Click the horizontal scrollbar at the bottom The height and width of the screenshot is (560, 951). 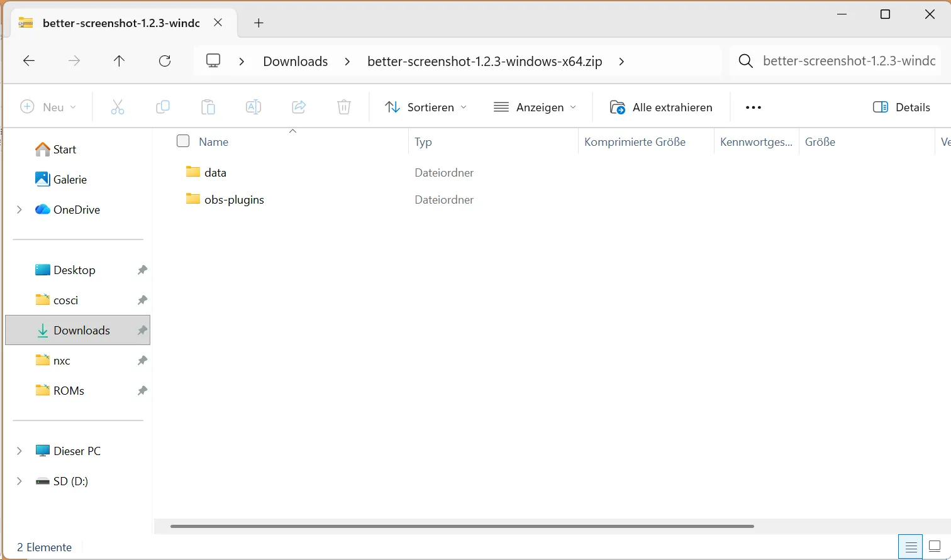[x=462, y=526]
